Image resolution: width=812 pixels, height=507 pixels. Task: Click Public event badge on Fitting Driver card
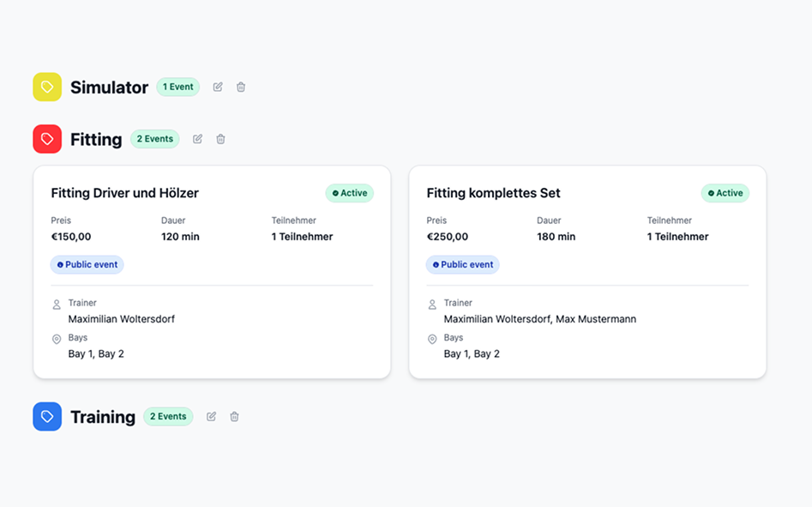[87, 264]
